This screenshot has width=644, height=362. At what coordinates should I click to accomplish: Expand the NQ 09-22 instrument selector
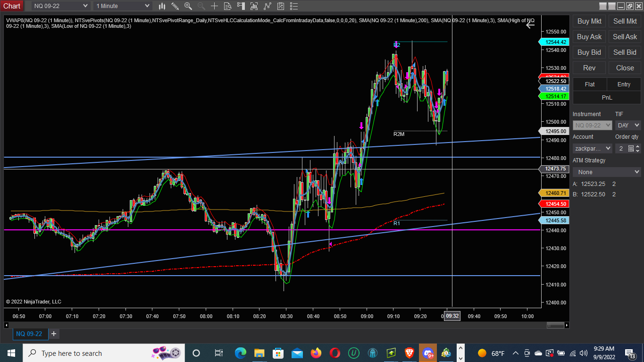point(60,6)
